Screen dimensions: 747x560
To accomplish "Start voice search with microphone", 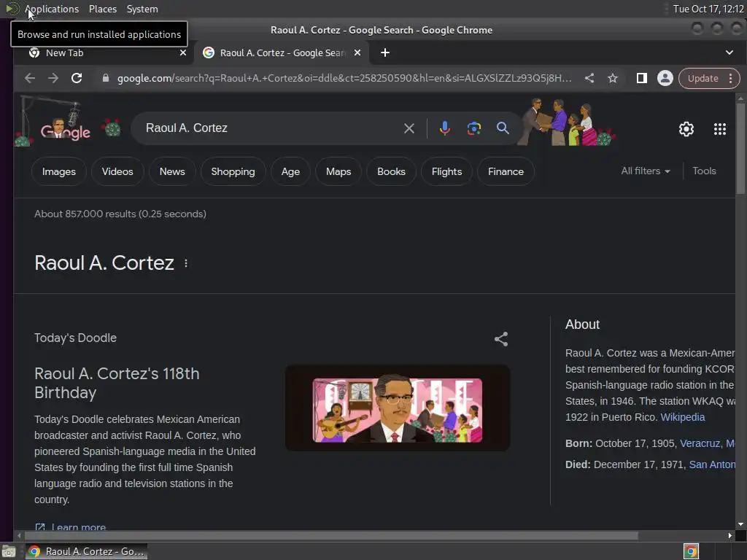I will [444, 128].
